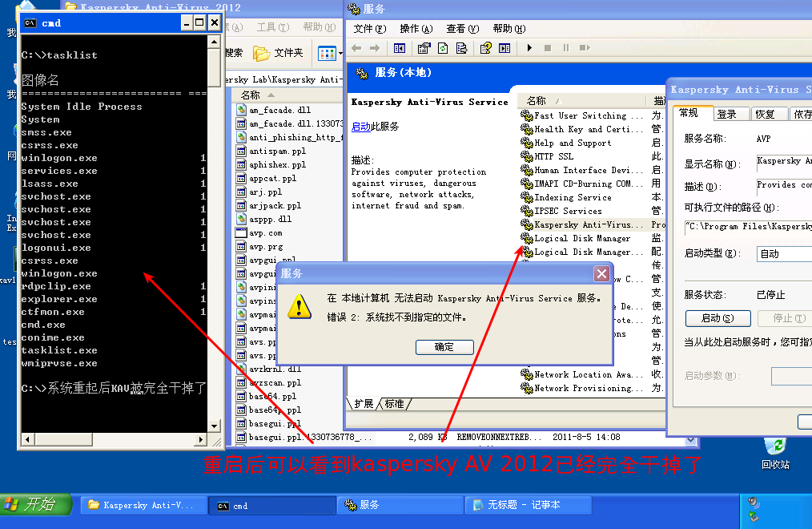Switch to Untitled Notepad taskbar button

point(529,505)
